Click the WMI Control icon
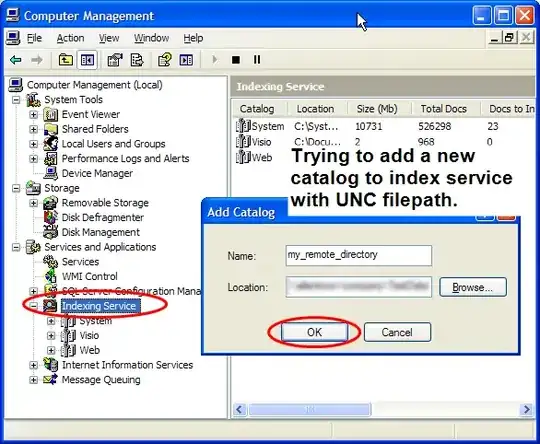The width and height of the screenshot is (540, 444). point(51,277)
